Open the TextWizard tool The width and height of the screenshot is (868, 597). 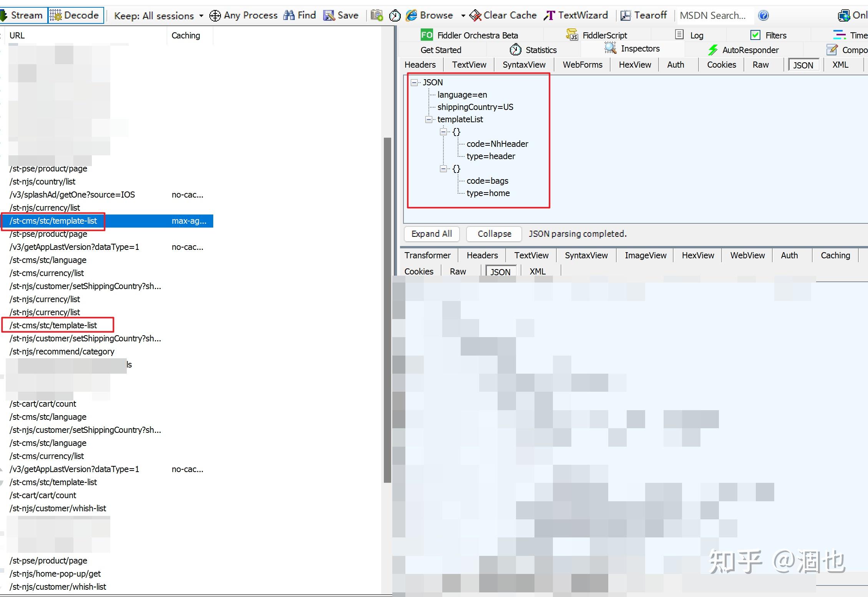(x=576, y=15)
